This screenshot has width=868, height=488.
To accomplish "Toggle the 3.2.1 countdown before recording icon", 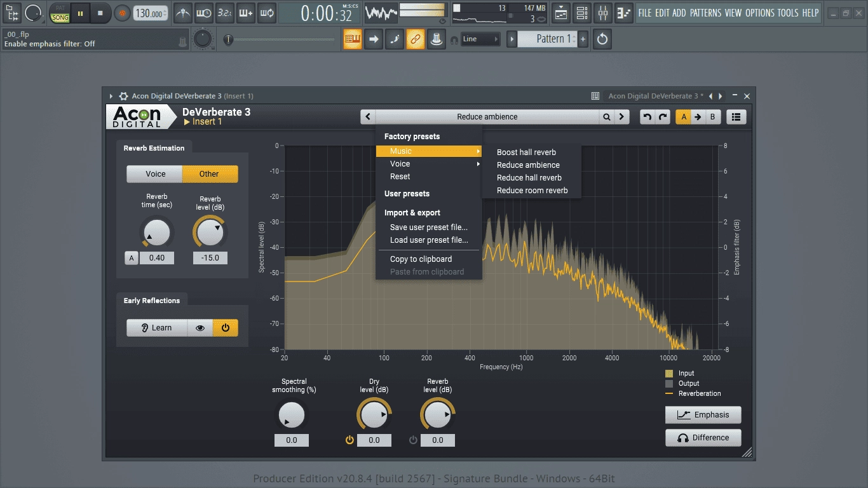I will click(224, 12).
